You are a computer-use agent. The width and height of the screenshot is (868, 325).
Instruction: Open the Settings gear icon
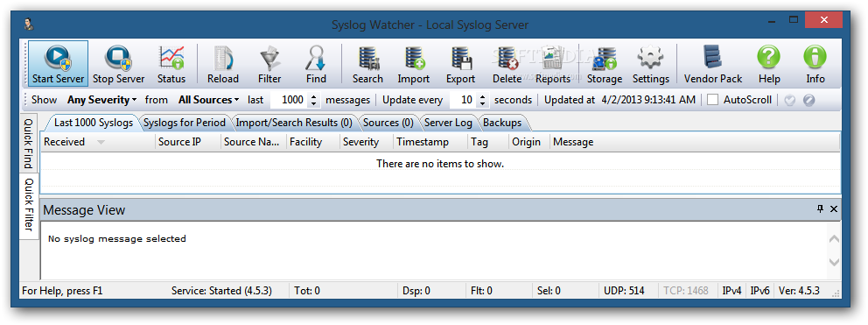pos(650,58)
